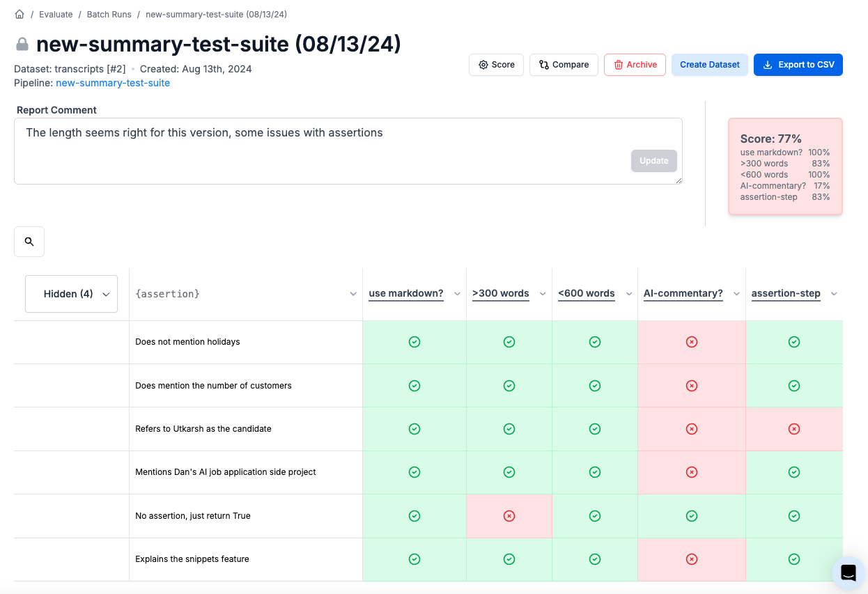Open the chat support bubble icon
This screenshot has height=594, width=868.
pyautogui.click(x=848, y=572)
